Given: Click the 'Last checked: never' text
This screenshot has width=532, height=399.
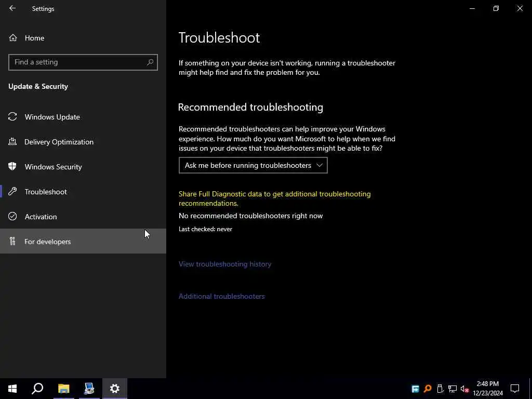Looking at the screenshot, I should pos(206,229).
